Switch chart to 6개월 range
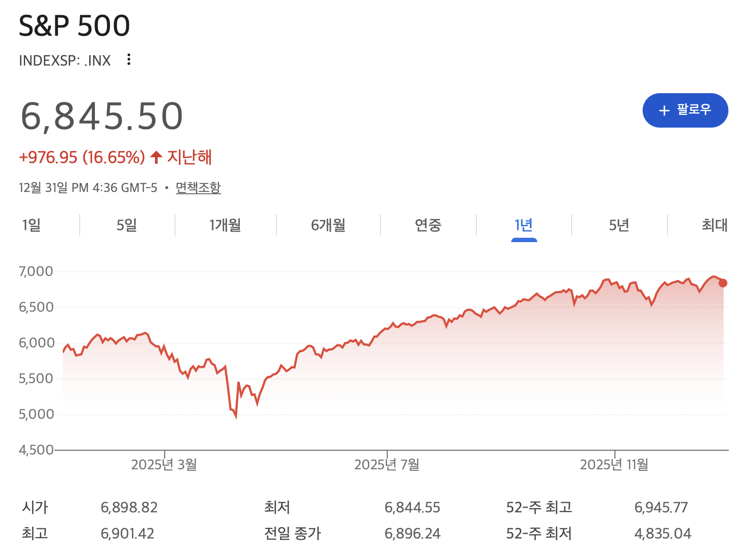Image resolution: width=748 pixels, height=560 pixels. coord(328,225)
